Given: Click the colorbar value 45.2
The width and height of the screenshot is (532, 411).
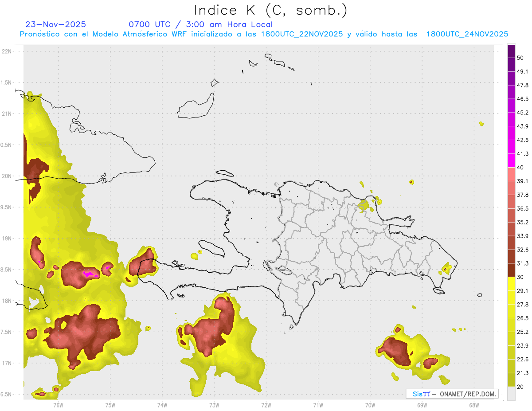Looking at the screenshot, I should 523,113.
